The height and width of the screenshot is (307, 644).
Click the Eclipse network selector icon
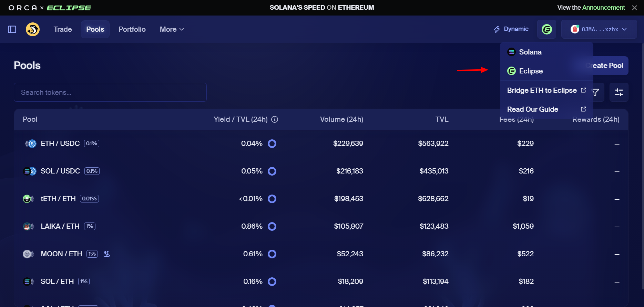(x=546, y=29)
